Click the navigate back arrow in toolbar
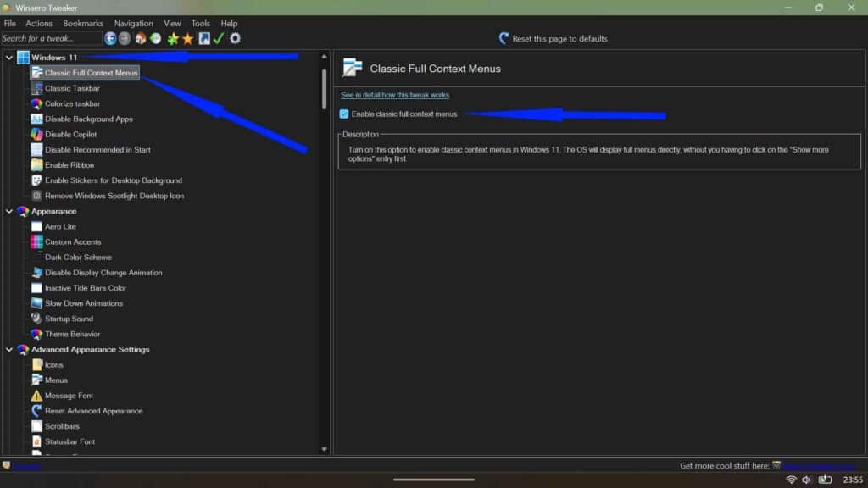868x488 pixels. (110, 38)
